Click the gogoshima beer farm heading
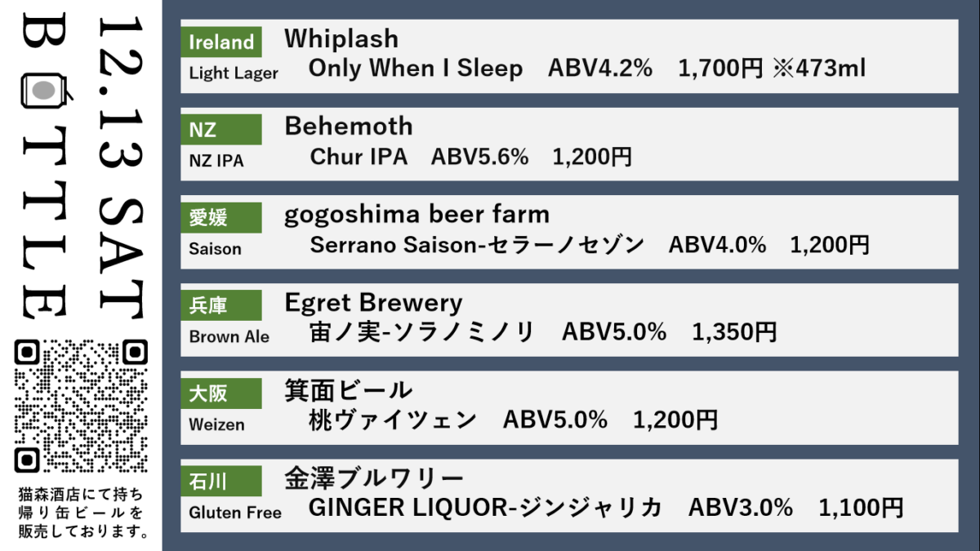980x551 pixels. tap(416, 215)
